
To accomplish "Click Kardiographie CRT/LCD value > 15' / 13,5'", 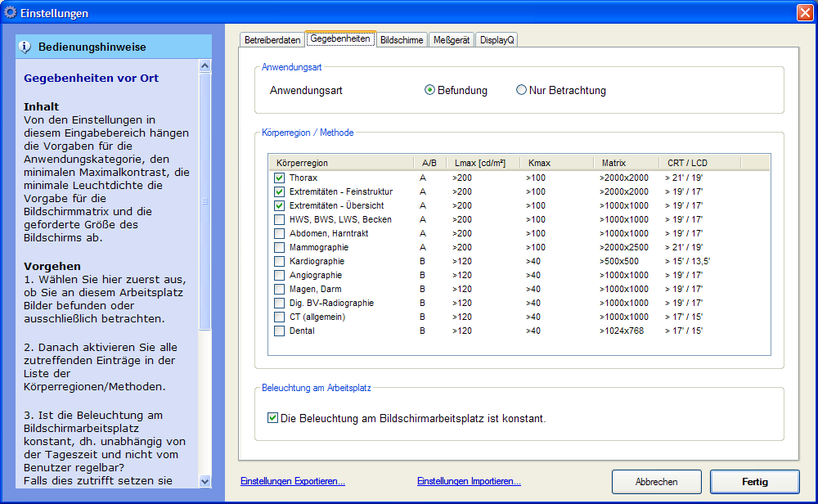I will click(x=688, y=261).
